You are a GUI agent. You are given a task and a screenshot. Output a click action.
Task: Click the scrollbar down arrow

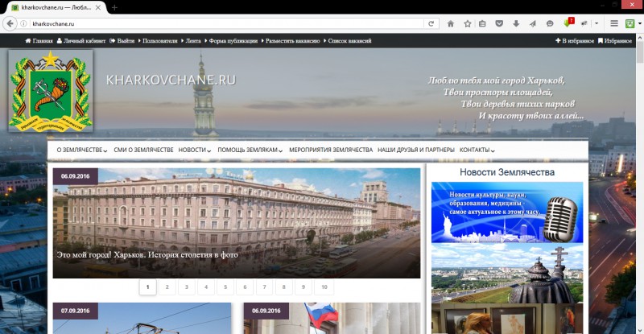pyautogui.click(x=640, y=330)
